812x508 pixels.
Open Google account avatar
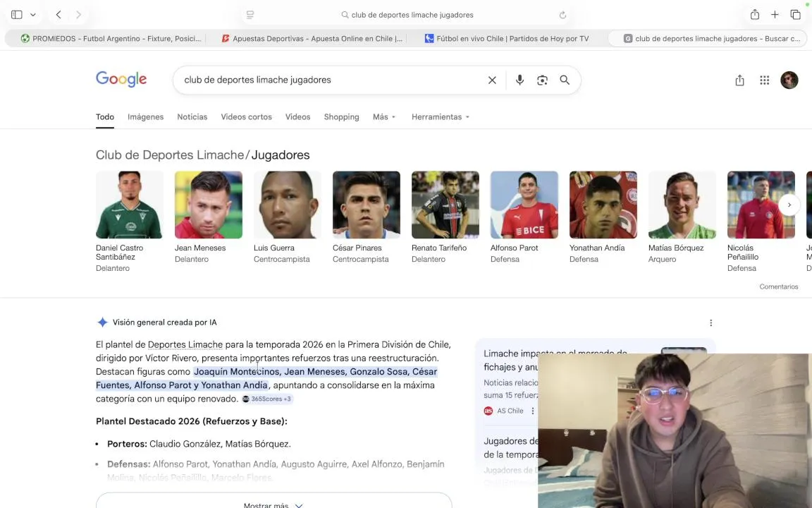[x=789, y=80]
